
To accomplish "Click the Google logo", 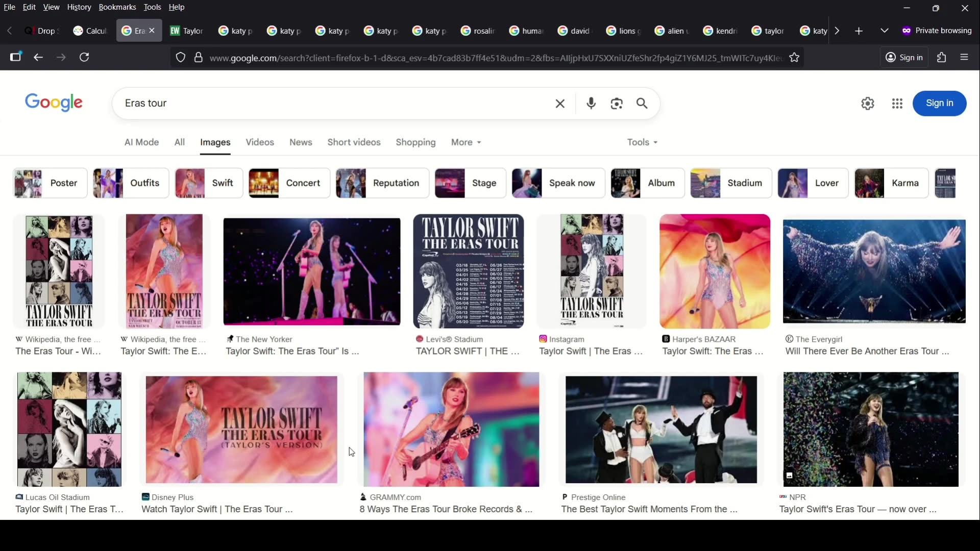I will (x=54, y=103).
